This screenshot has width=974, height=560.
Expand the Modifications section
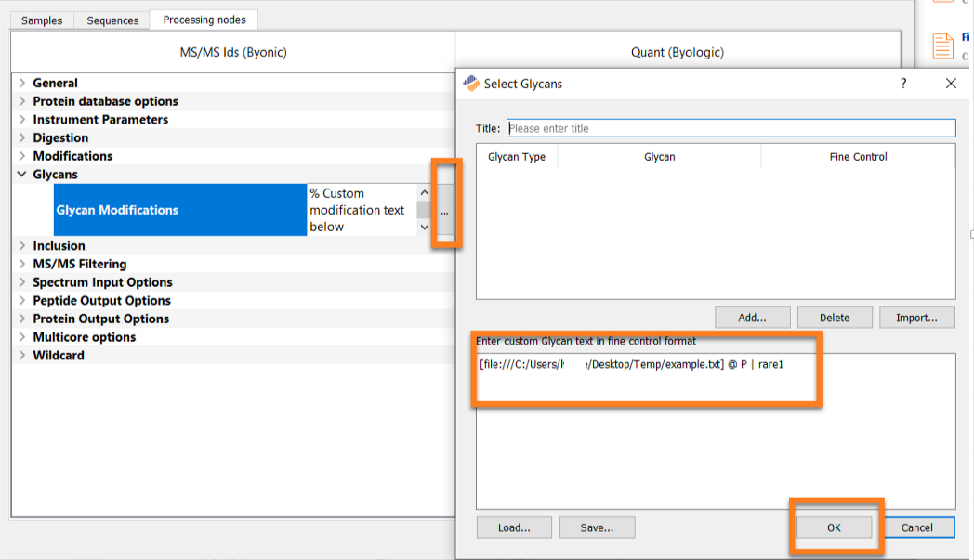(x=22, y=156)
